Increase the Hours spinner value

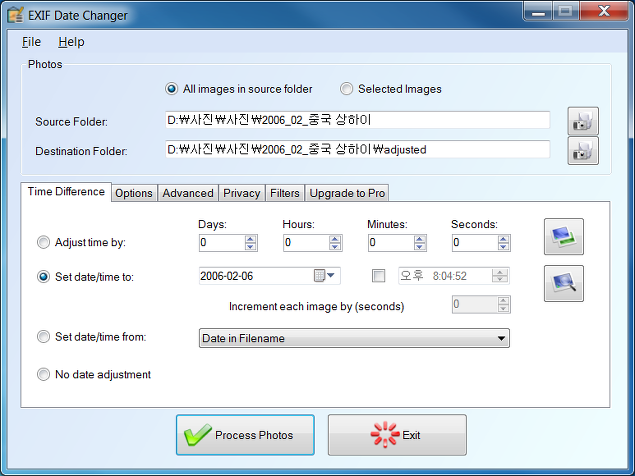[335, 239]
